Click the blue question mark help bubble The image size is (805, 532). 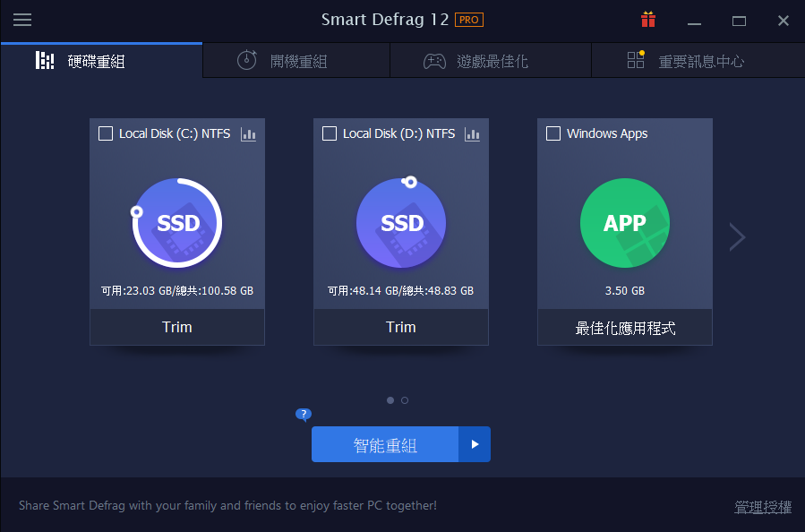pyautogui.click(x=304, y=415)
